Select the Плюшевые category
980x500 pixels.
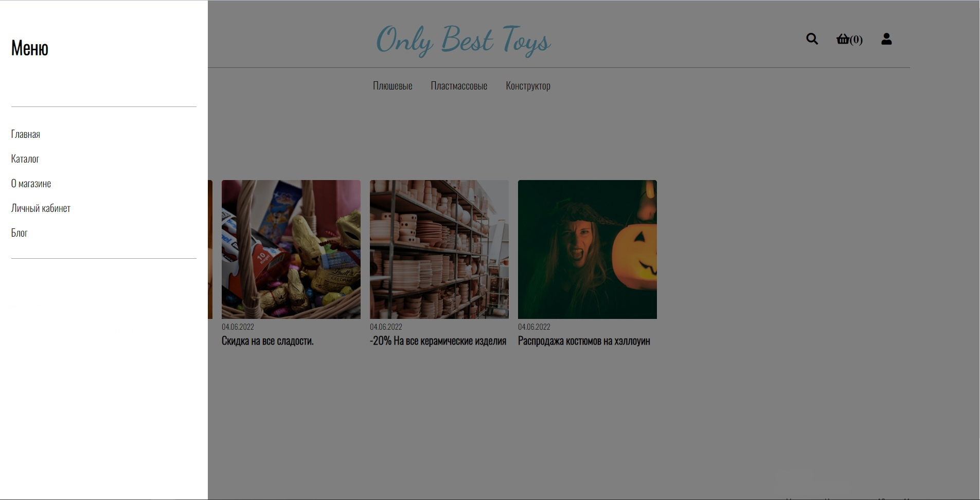coord(393,86)
